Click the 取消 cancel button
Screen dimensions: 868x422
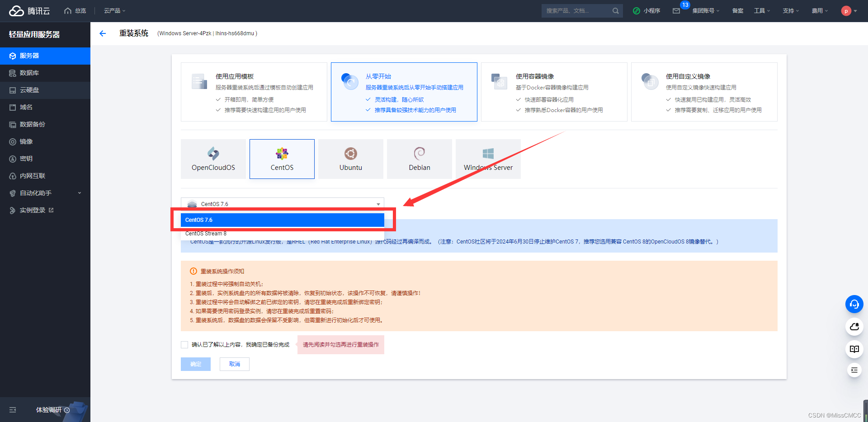[x=235, y=364]
